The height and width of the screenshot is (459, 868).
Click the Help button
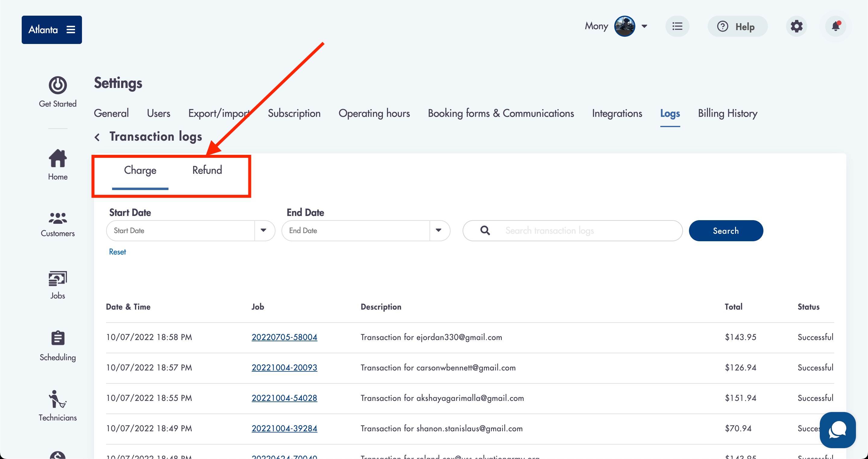(x=737, y=26)
